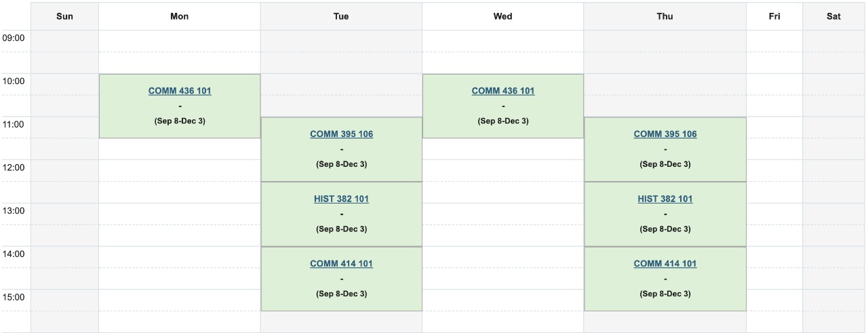Click the 09:00 time row label
The width and height of the screenshot is (868, 333).
pos(14,38)
